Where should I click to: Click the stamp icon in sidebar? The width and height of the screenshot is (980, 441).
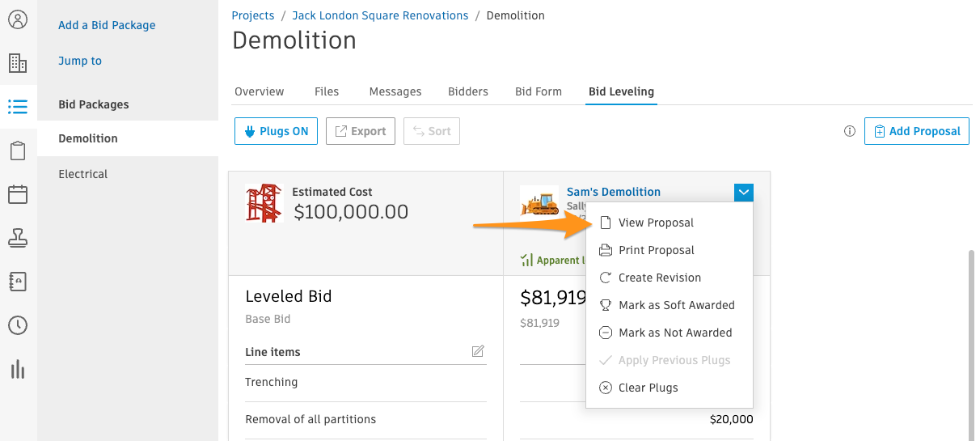[18, 238]
